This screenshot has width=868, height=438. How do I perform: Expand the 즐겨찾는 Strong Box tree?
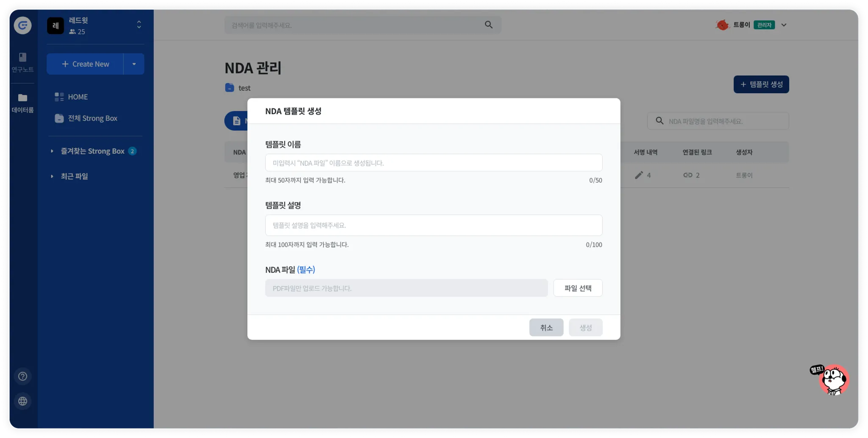[52, 151]
